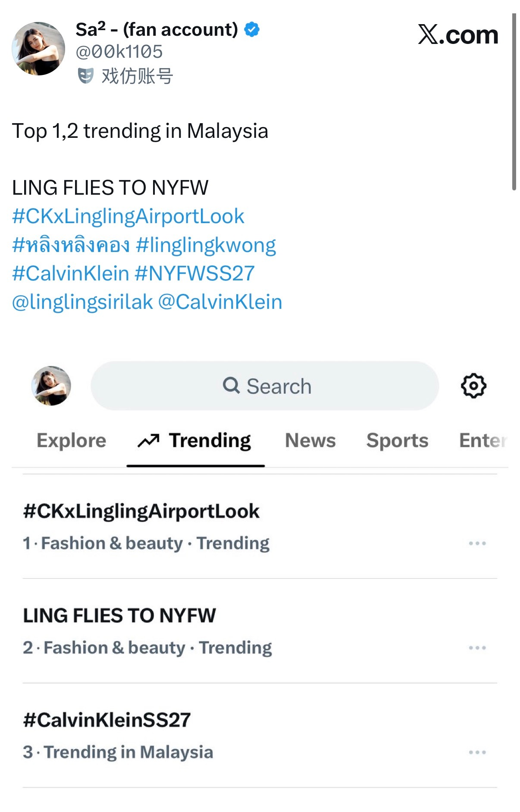Click the magnifier icon in the Search bar
The height and width of the screenshot is (812, 520).
point(231,385)
